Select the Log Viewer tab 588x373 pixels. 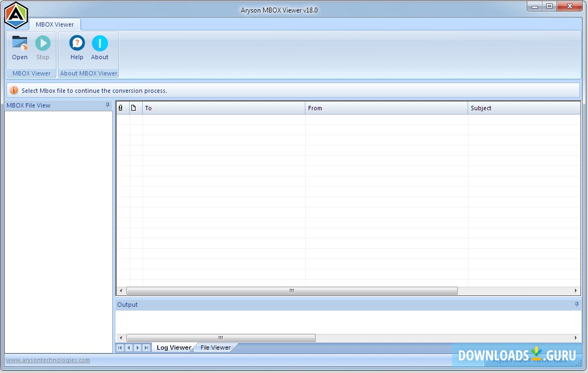click(x=172, y=347)
